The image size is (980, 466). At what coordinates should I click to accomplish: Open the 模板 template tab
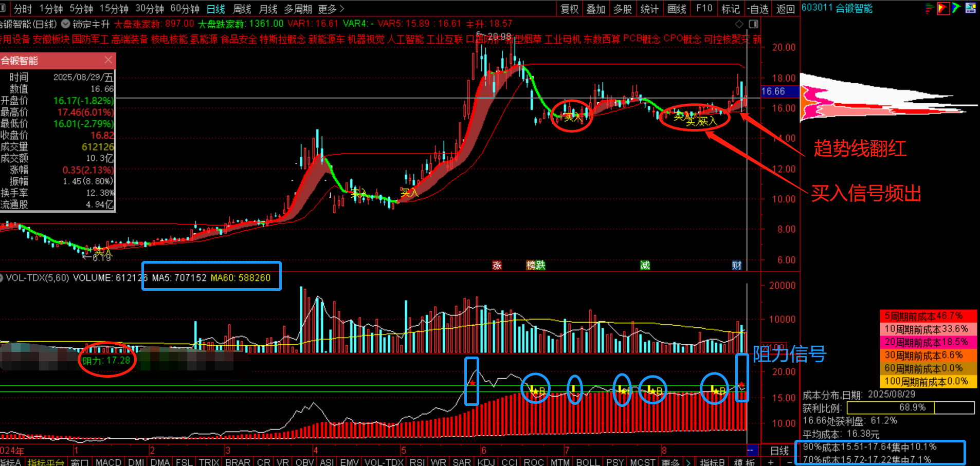[x=744, y=462]
